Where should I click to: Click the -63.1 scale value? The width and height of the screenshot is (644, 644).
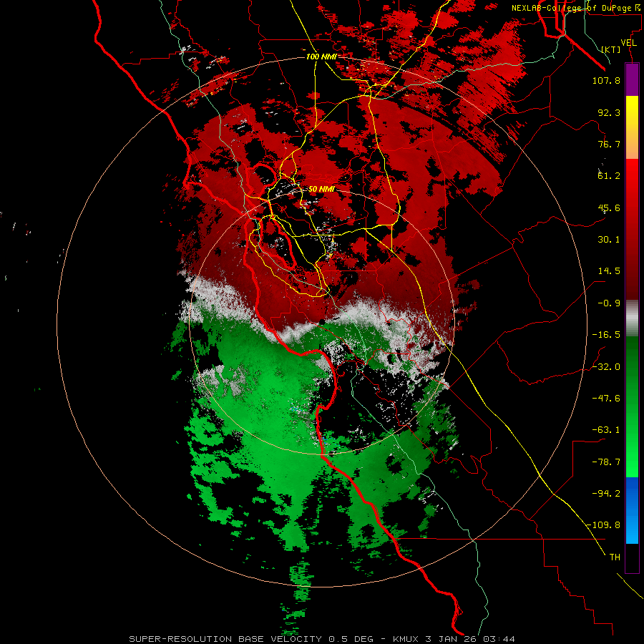(606, 430)
